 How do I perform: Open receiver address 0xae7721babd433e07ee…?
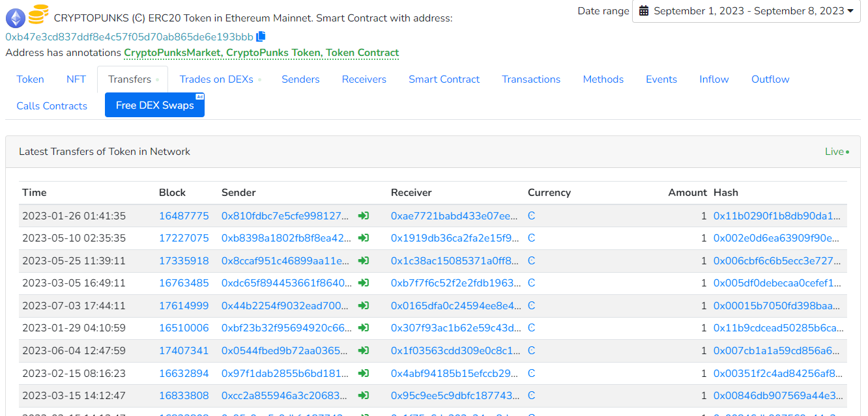click(455, 216)
